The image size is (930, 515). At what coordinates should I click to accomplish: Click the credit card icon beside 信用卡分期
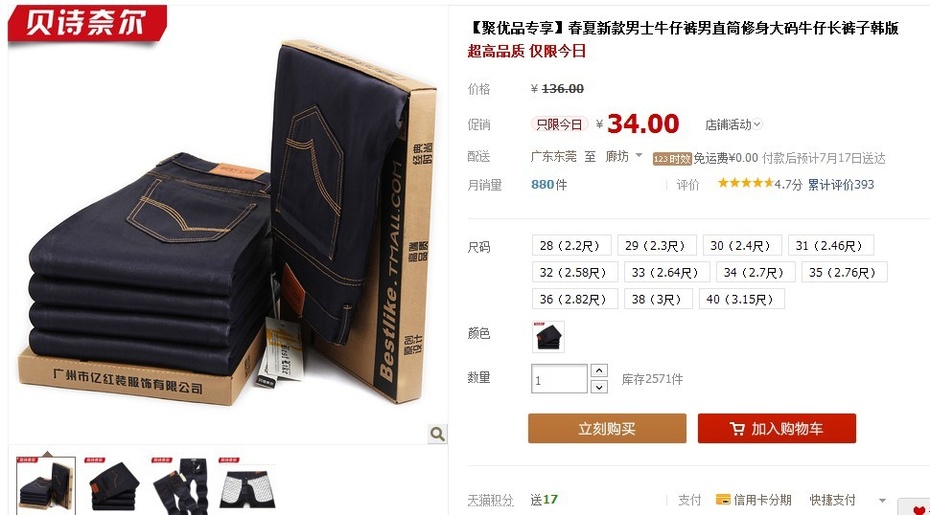coord(722,500)
